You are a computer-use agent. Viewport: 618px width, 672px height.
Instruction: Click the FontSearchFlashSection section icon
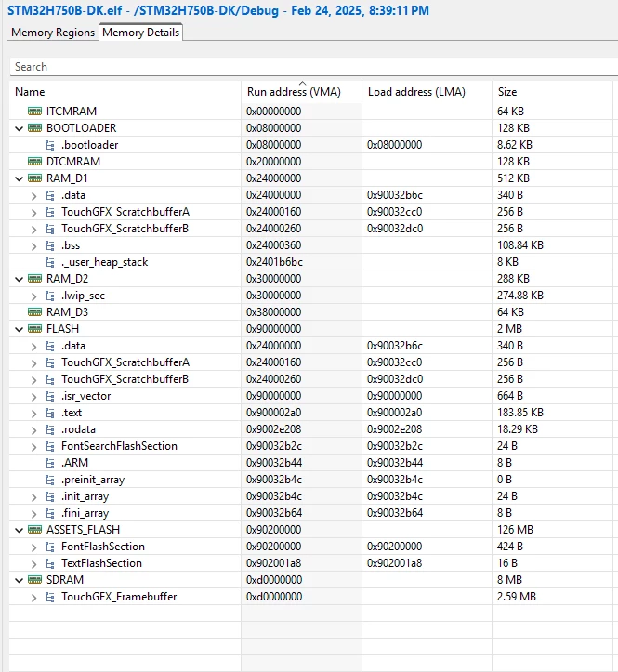pos(49,446)
